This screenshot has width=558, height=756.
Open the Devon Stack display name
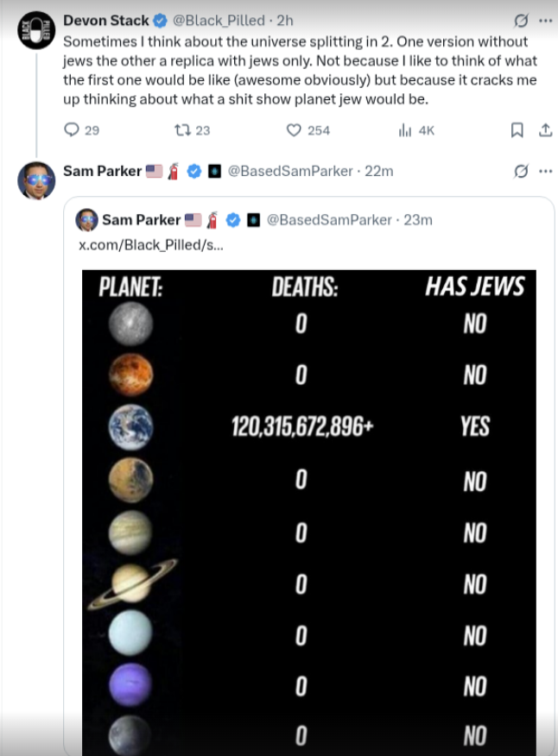tap(106, 21)
